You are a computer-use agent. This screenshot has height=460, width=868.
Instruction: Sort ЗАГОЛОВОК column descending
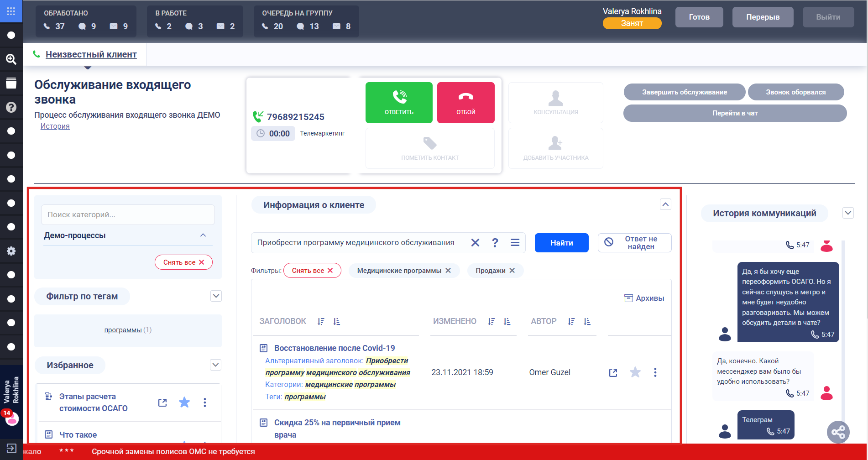click(321, 322)
